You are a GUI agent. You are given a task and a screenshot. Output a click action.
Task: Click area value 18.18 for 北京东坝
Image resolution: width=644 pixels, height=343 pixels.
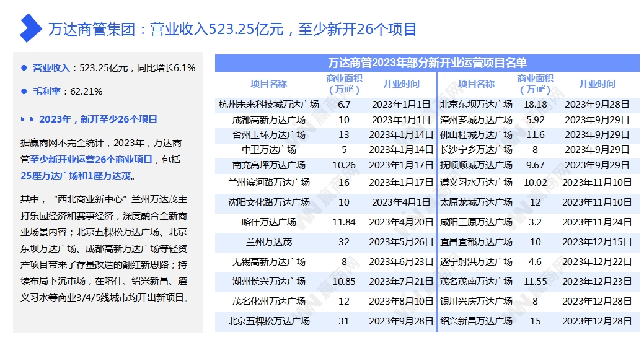coord(535,105)
